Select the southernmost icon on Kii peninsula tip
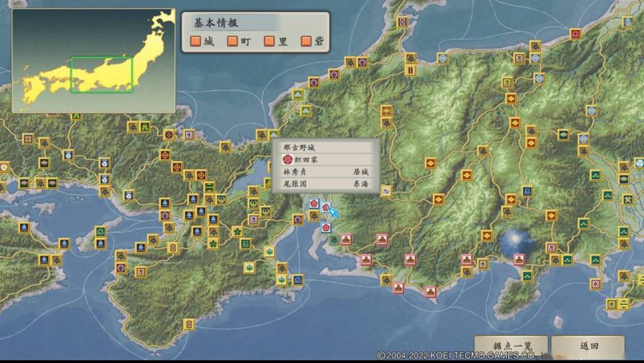The width and height of the screenshot is (644, 363). click(189, 324)
